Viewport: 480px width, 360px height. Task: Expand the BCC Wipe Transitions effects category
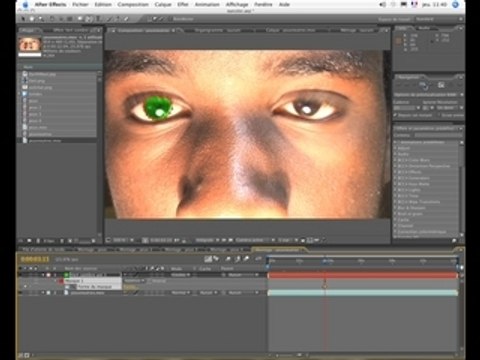pos(395,202)
